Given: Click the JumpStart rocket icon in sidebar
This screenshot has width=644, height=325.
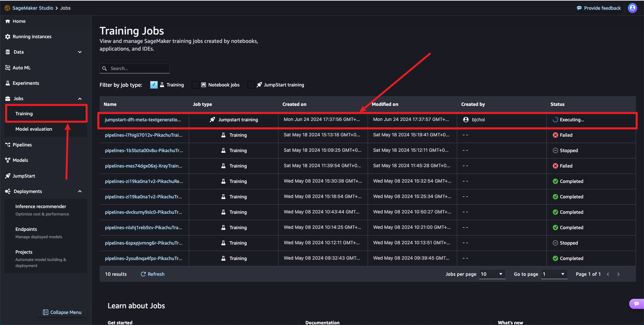Looking at the screenshot, I should click(8, 176).
